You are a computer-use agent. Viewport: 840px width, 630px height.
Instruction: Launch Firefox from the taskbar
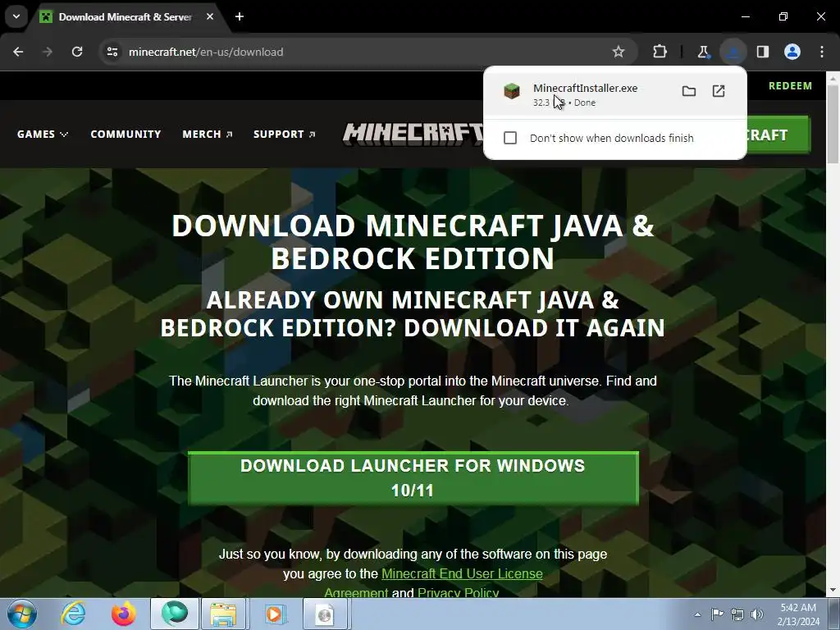[123, 614]
